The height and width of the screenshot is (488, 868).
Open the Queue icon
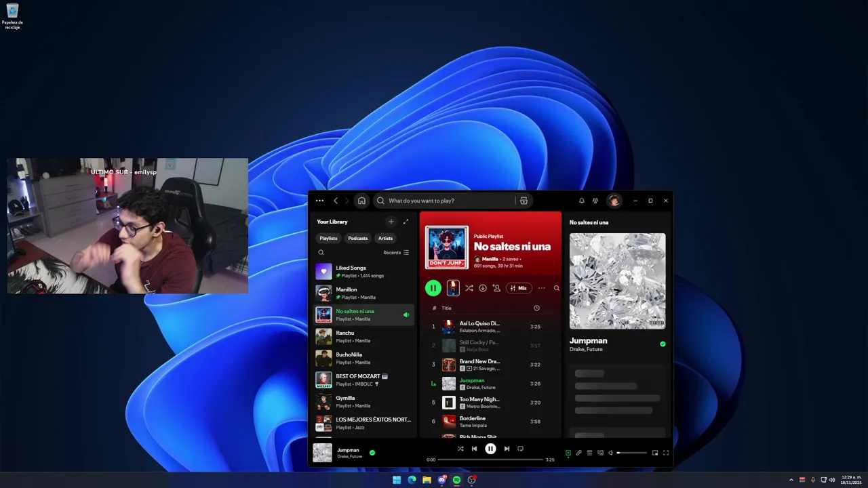(x=589, y=453)
